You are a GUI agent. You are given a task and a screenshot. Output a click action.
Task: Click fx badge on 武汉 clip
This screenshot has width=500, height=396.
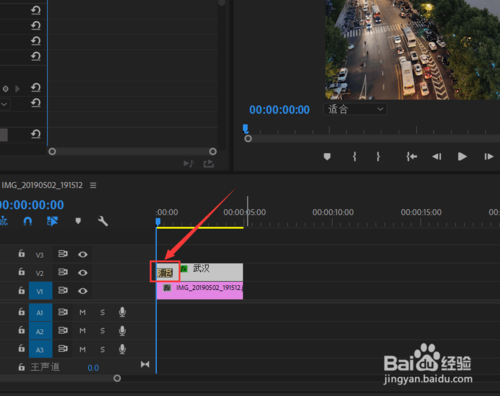click(x=184, y=269)
